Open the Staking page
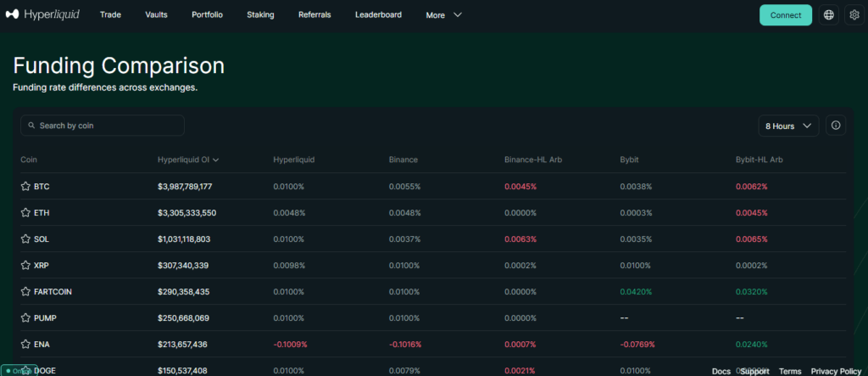 [x=260, y=15]
